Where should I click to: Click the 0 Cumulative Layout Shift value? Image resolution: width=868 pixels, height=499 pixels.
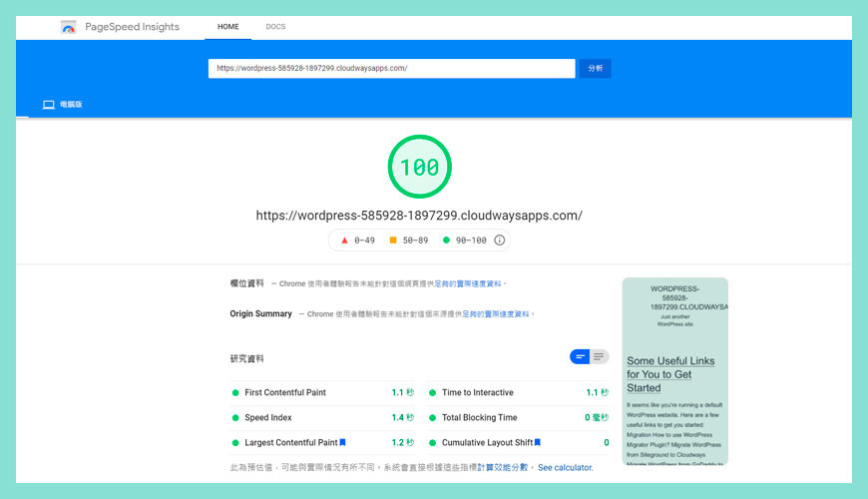[607, 442]
